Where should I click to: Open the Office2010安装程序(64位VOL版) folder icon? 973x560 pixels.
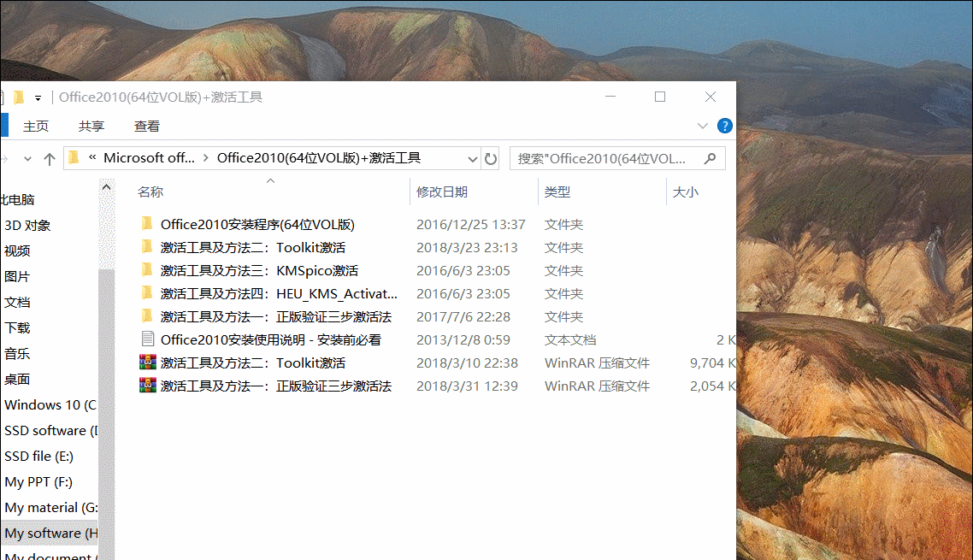(147, 223)
